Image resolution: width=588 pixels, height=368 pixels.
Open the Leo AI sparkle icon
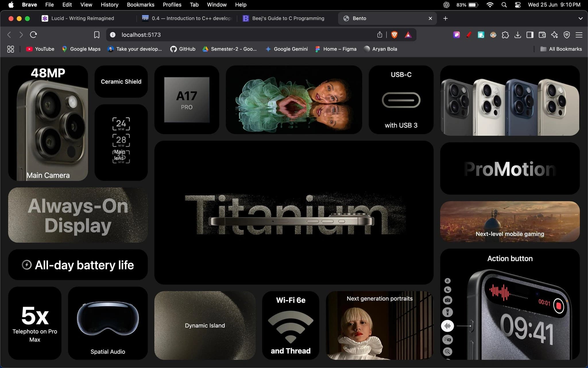[554, 35]
